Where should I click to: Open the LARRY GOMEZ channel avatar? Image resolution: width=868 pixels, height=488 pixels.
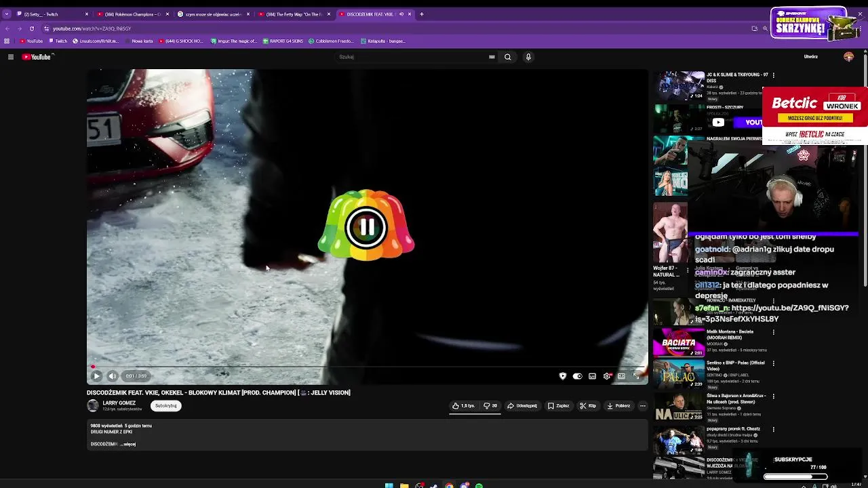(x=93, y=406)
